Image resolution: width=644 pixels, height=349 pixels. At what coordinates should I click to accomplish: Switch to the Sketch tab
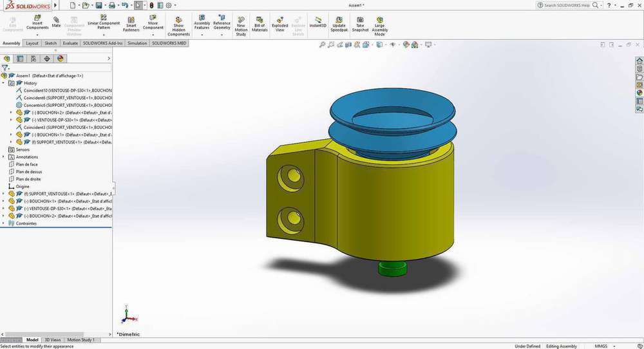(50, 43)
